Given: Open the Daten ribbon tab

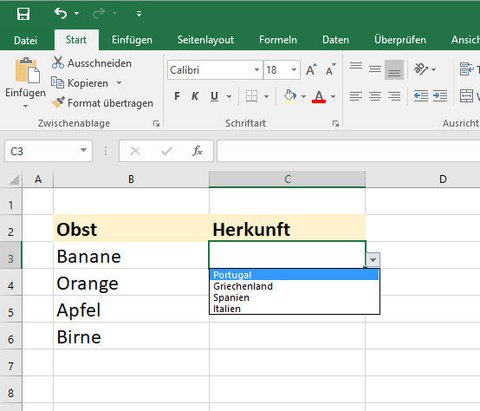Looking at the screenshot, I should (335, 40).
